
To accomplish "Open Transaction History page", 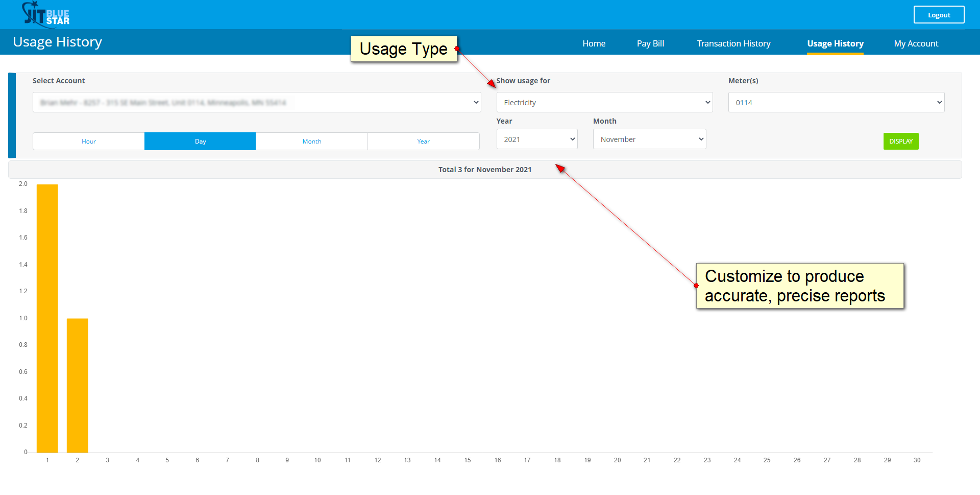I will [x=733, y=43].
